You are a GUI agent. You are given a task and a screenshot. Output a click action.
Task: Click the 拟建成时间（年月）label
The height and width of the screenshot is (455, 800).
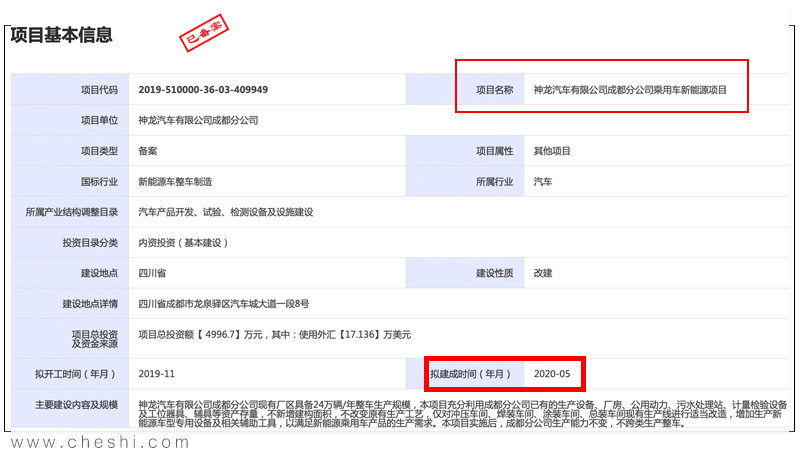point(470,374)
